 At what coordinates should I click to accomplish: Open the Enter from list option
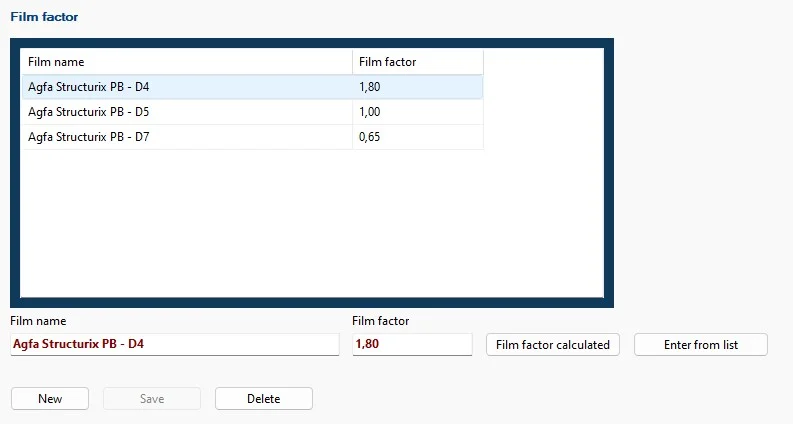pyautogui.click(x=700, y=344)
